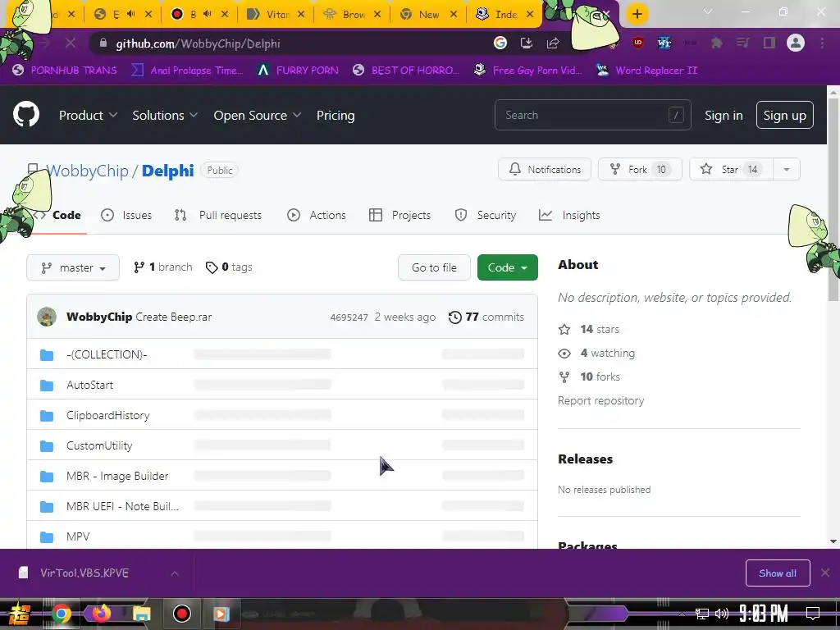Click the Go to file button
Image resolution: width=840 pixels, height=630 pixels.
coord(434,267)
